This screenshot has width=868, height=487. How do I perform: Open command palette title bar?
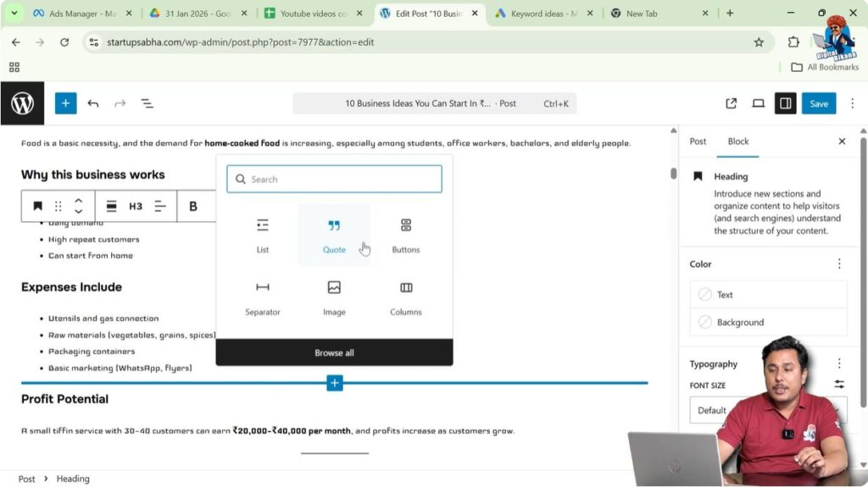tap(435, 103)
